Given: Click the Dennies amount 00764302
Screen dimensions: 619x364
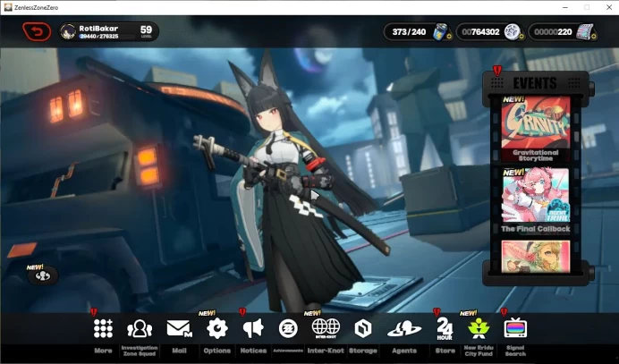Looking at the screenshot, I should [x=481, y=32].
